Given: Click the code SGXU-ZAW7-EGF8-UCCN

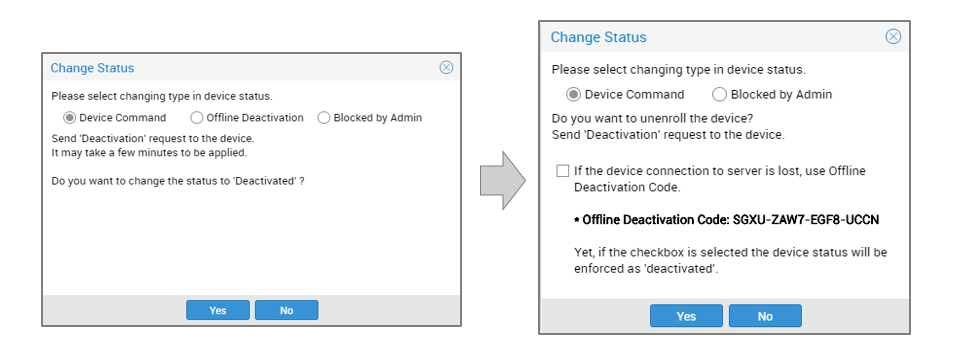Looking at the screenshot, I should [x=806, y=220].
